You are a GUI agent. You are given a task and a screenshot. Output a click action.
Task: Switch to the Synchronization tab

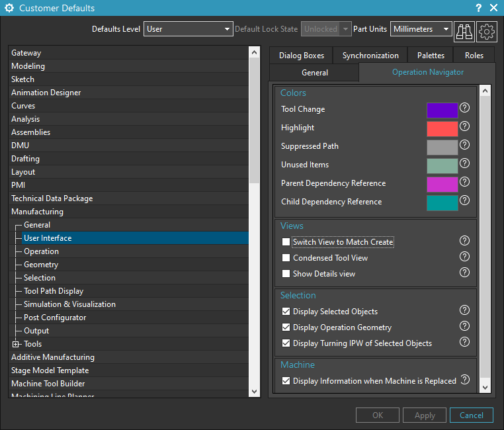pos(370,56)
